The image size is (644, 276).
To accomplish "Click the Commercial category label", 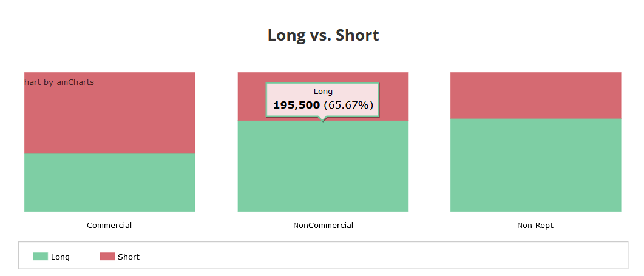I will point(109,226).
